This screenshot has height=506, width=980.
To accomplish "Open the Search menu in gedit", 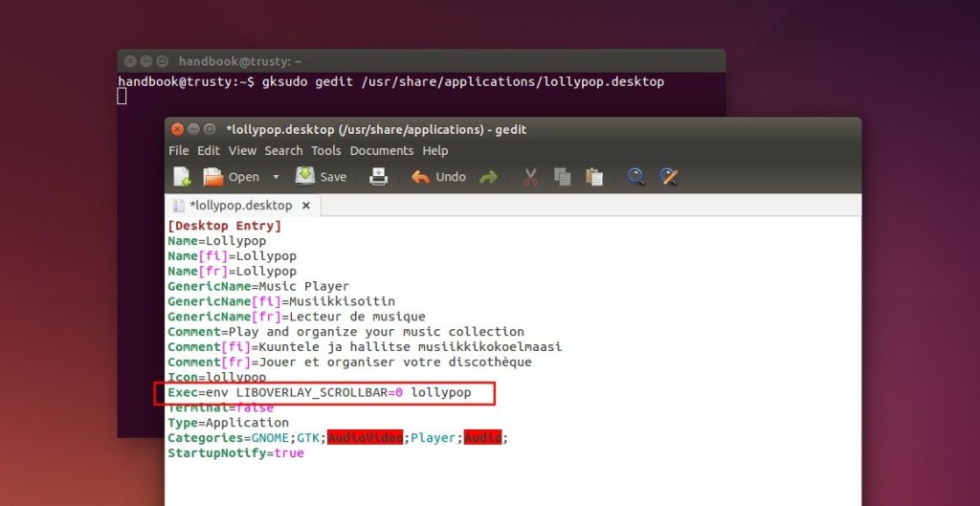I will pos(283,150).
